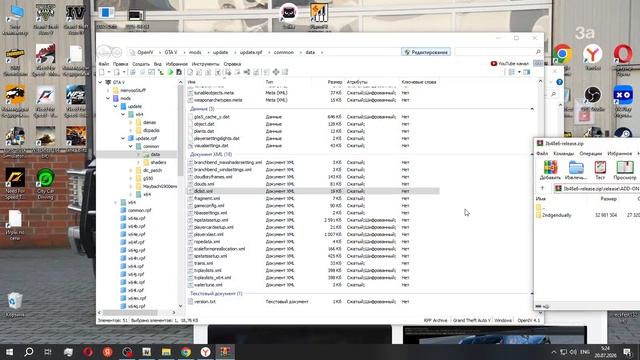Image resolution: width=640 pixels, height=360 pixels.
Task: Select '2ndgendually' folder in WinRAR list
Action: 556,215
